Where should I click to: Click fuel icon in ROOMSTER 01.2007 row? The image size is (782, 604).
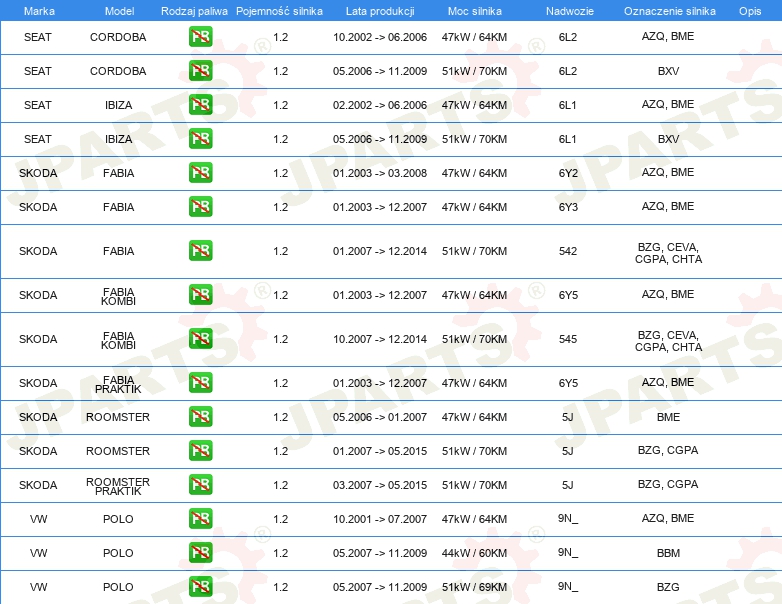pos(200,450)
